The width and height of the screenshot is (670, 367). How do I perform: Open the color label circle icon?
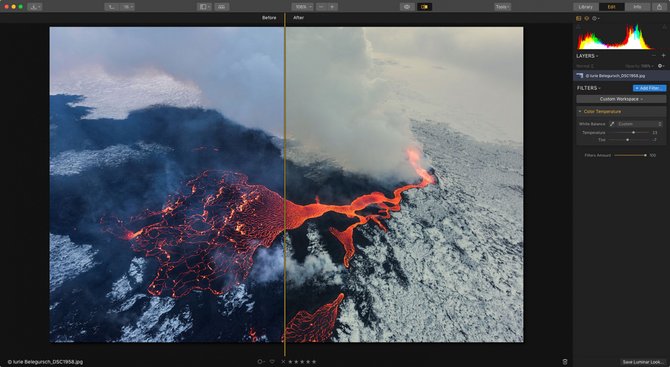260,361
